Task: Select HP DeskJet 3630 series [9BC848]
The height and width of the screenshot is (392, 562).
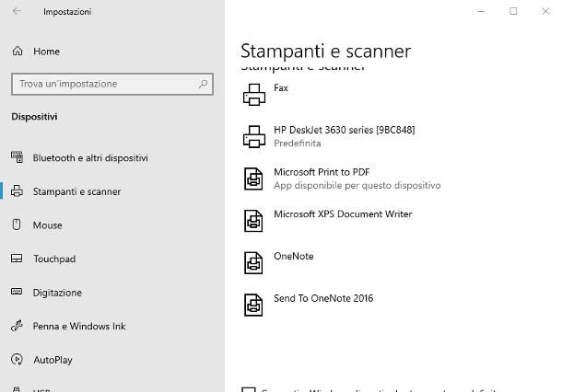Action: pyautogui.click(x=344, y=130)
